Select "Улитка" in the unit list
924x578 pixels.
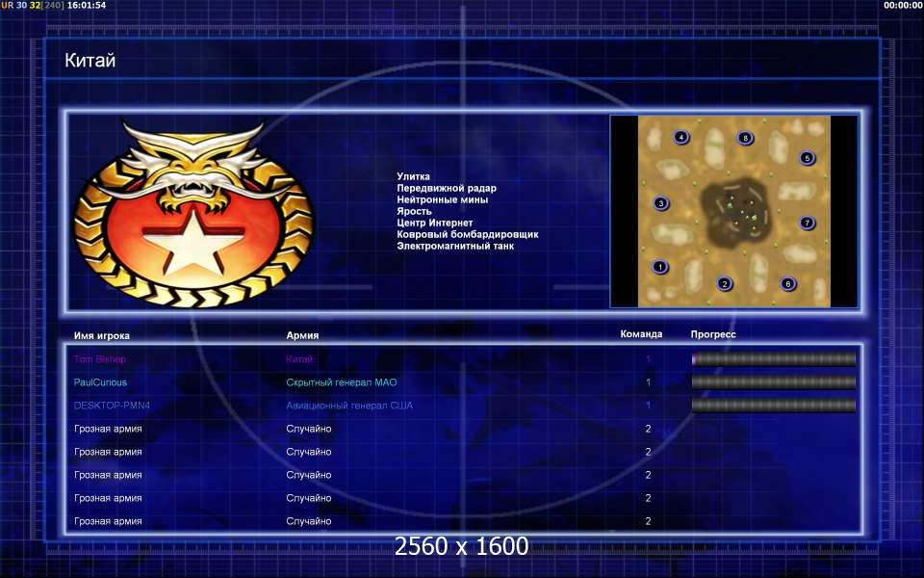pyautogui.click(x=413, y=176)
